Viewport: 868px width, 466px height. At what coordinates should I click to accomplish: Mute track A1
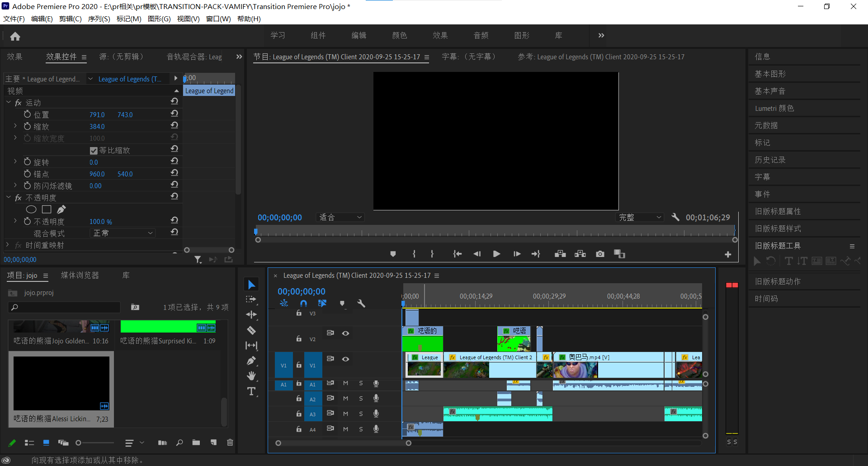click(x=345, y=383)
